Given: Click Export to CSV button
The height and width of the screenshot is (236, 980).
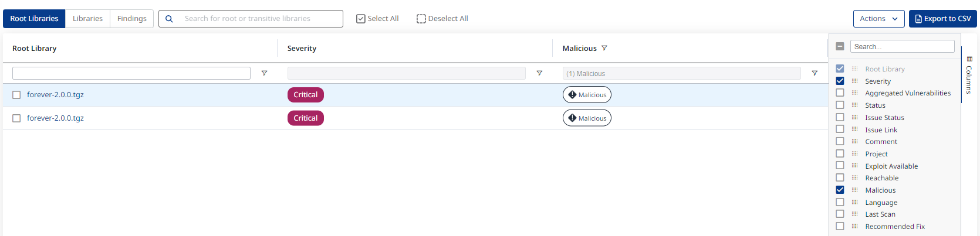Looking at the screenshot, I should (943, 19).
